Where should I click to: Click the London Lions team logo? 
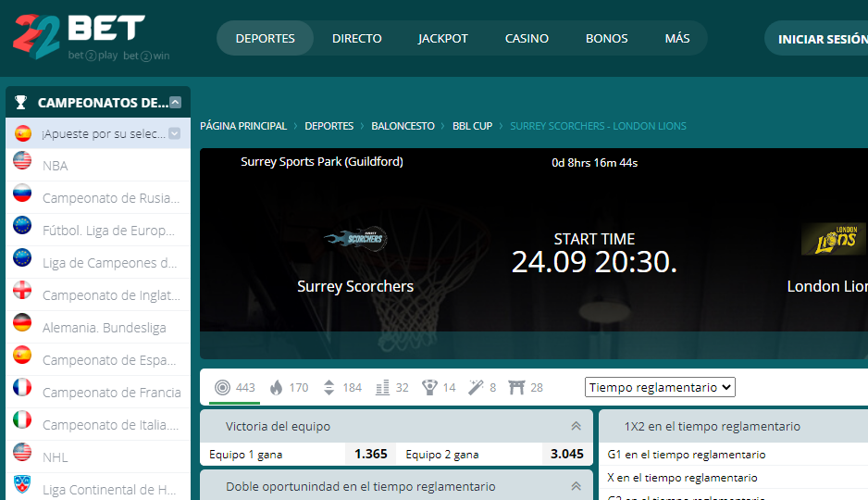click(833, 239)
